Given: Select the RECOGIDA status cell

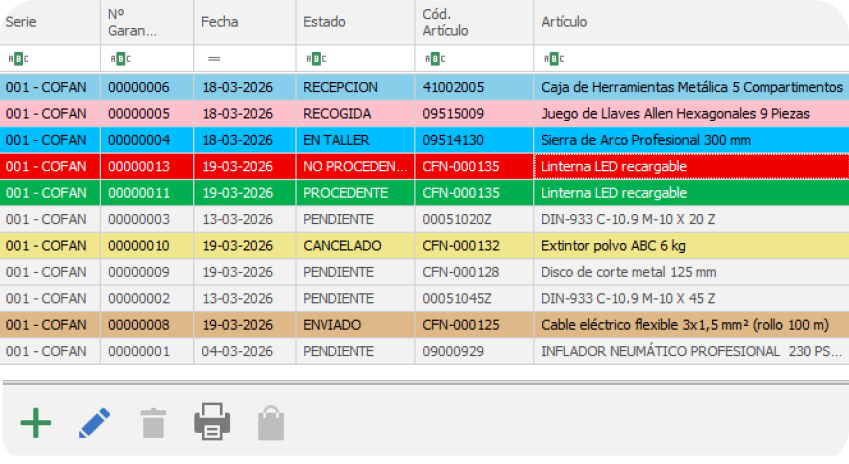Looking at the screenshot, I should pos(355,114).
